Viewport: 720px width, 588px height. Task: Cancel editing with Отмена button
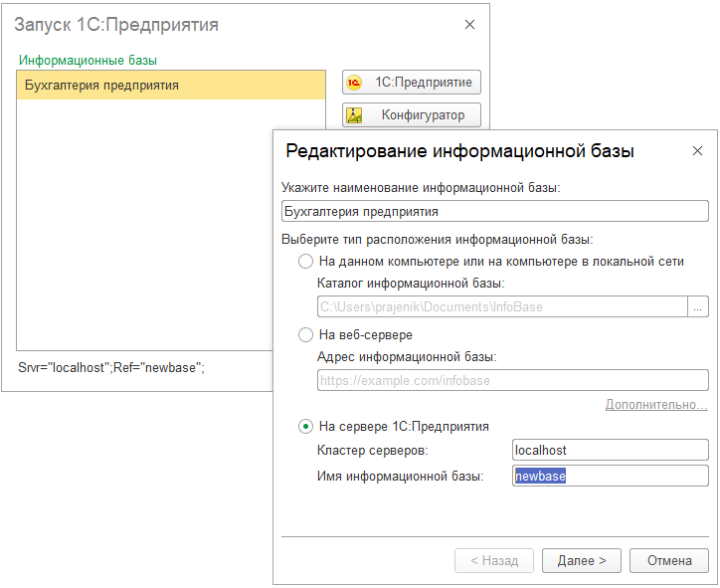coord(669,560)
